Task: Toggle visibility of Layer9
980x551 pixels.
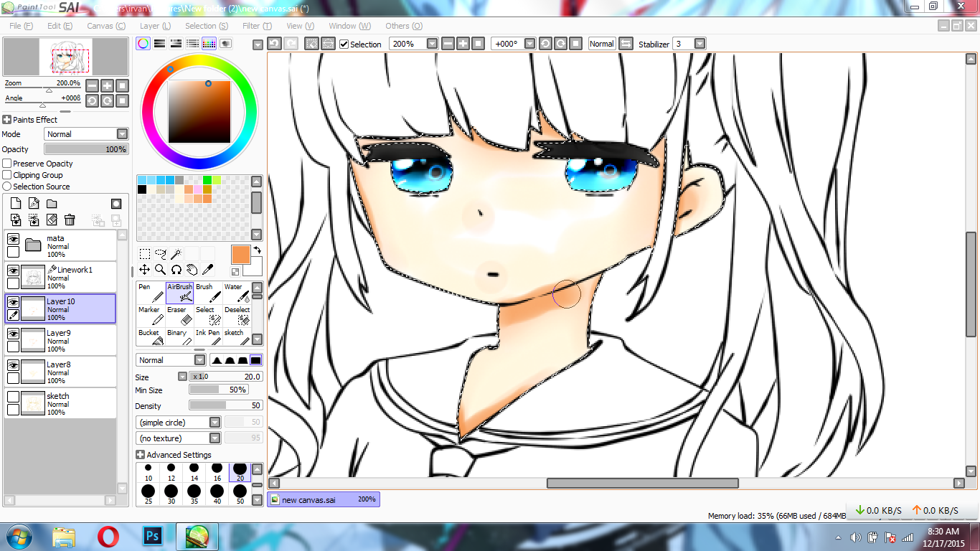Action: tap(13, 333)
